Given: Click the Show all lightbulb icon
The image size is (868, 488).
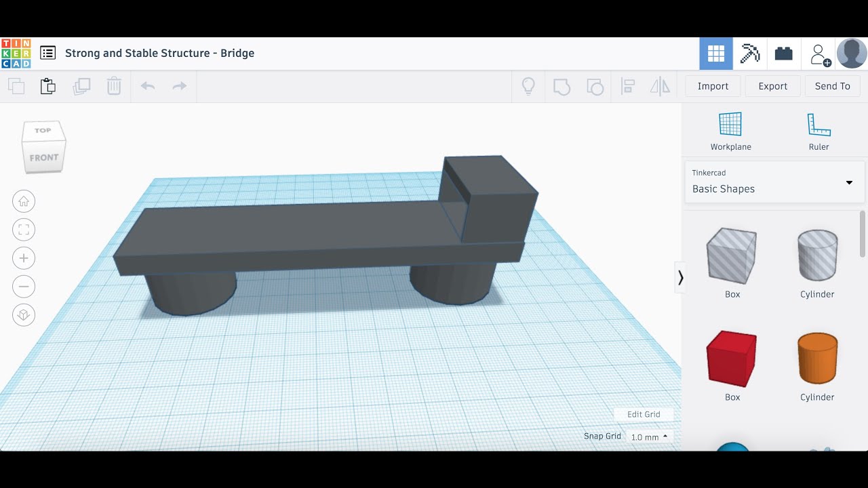Looking at the screenshot, I should click(528, 86).
